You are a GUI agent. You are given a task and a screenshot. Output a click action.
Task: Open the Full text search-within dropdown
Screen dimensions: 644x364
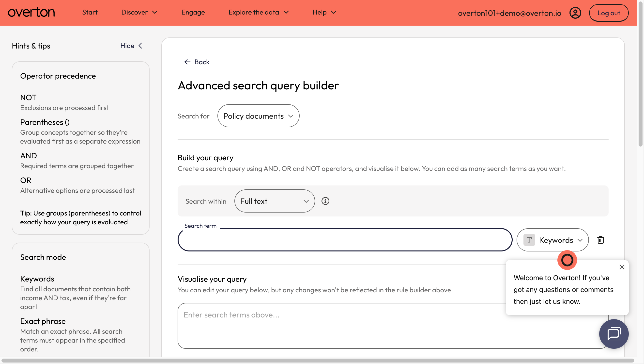275,201
